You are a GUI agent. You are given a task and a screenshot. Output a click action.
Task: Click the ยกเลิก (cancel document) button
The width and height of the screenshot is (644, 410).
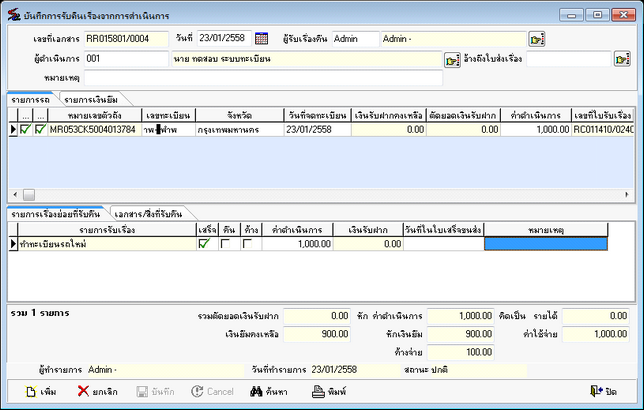(x=98, y=392)
